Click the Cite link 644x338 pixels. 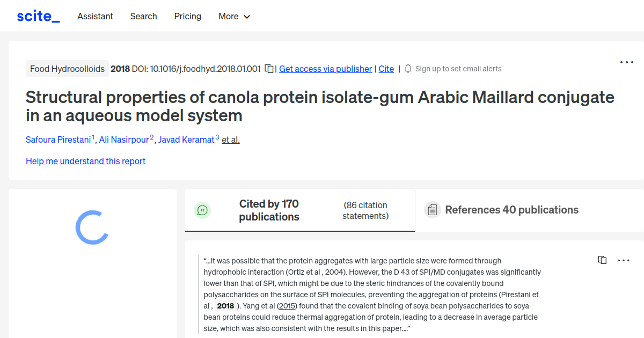point(386,69)
